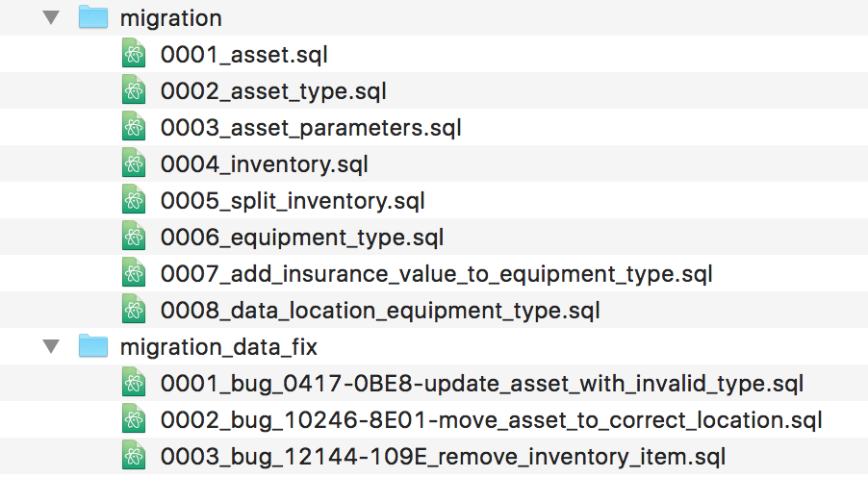Click the file icon next to 0001_asset.sql
868x477 pixels.
(134, 55)
